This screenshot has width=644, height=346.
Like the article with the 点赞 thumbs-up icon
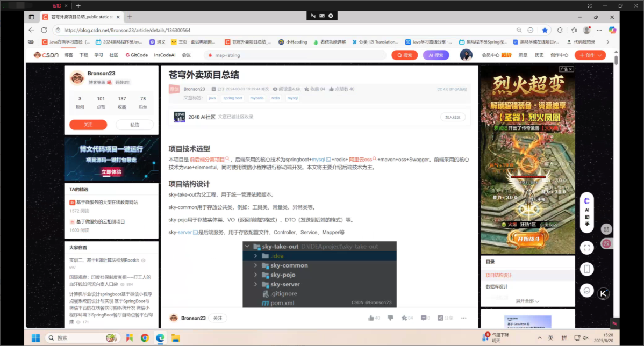[x=371, y=318]
